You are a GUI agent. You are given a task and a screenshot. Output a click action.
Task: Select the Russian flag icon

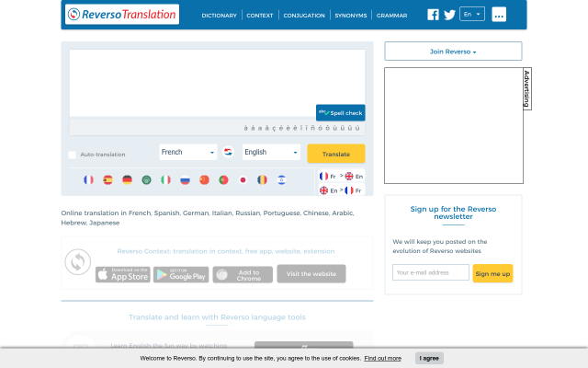pyautogui.click(x=186, y=180)
